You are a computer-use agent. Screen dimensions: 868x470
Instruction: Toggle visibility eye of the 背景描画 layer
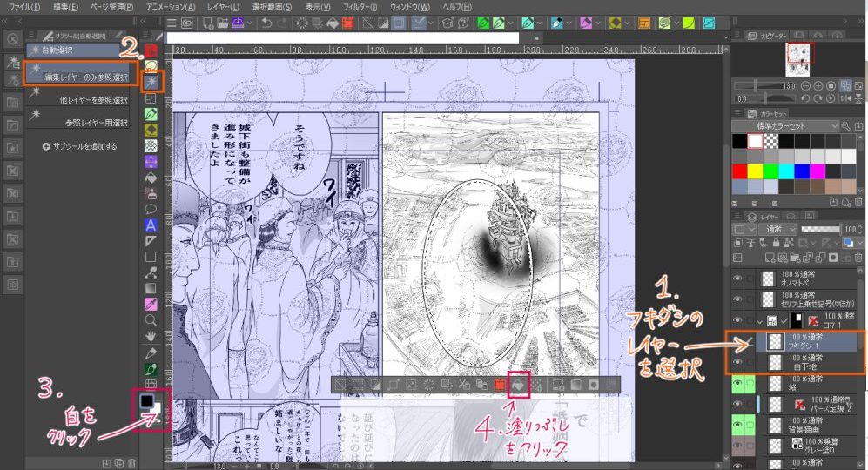(737, 425)
